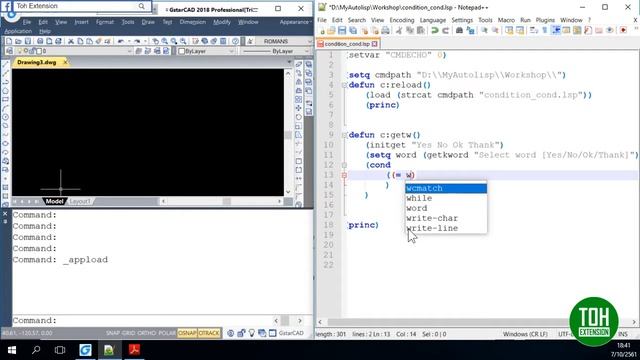Open the Encoding menu in Notepad++
This screenshot has width=640, height=360.
pyautogui.click(x=402, y=20)
